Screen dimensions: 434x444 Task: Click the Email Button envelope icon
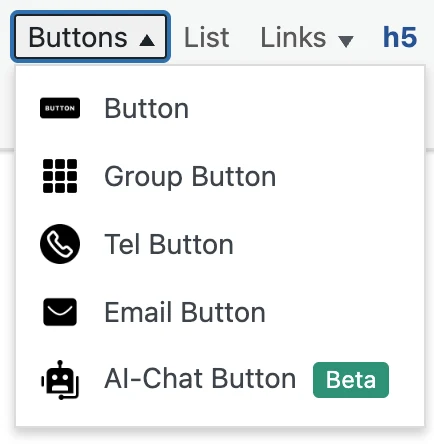60,312
